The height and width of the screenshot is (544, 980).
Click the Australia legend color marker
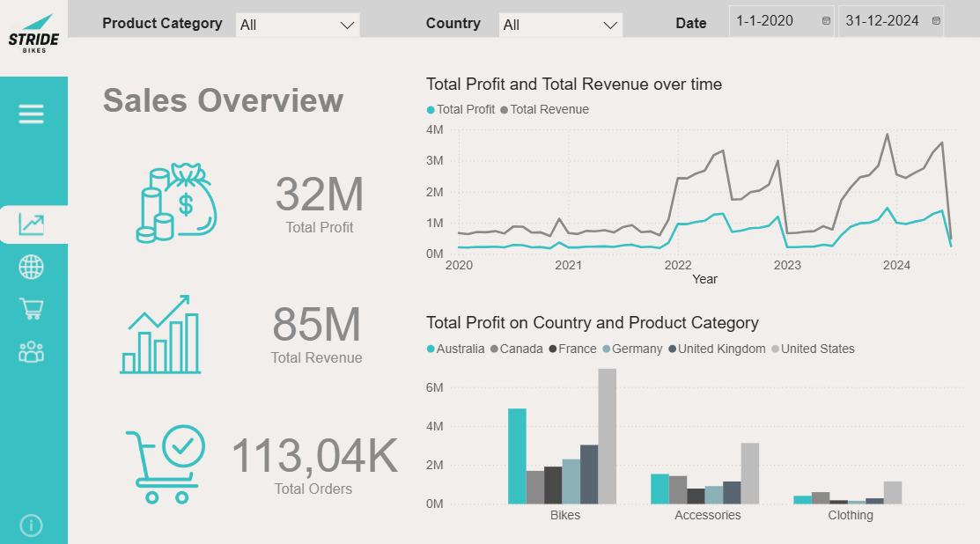(x=431, y=349)
